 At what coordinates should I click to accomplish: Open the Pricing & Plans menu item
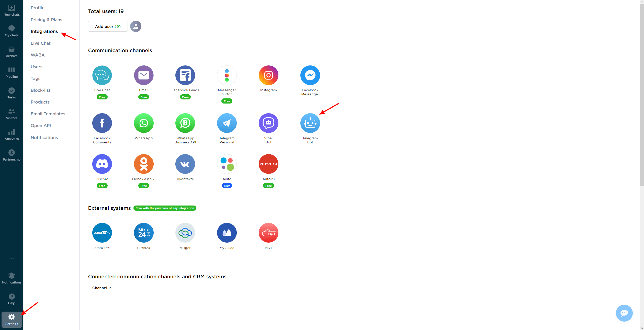tap(46, 19)
